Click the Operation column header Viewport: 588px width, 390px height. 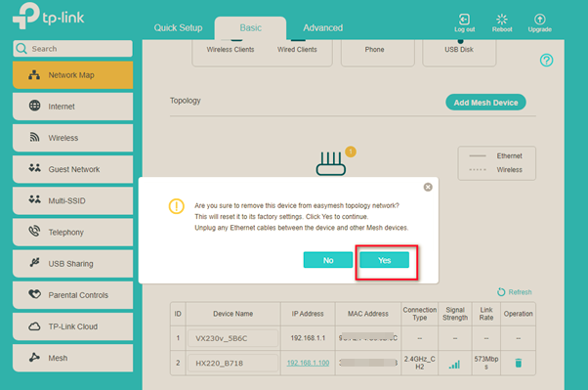pos(518,314)
